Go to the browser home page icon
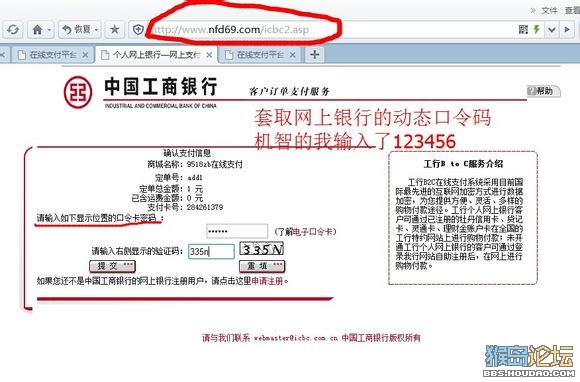Image resolution: width=580 pixels, height=382 pixels. 37,30
